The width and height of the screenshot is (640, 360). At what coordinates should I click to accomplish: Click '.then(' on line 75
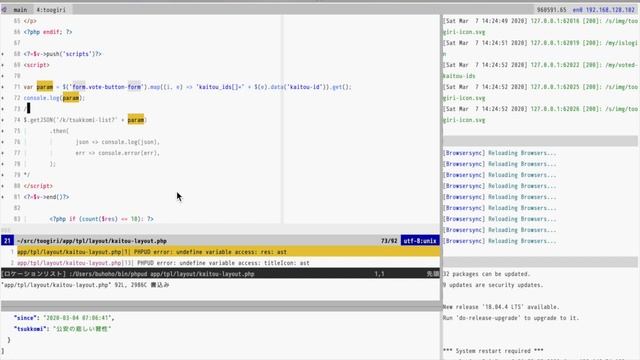(59, 131)
